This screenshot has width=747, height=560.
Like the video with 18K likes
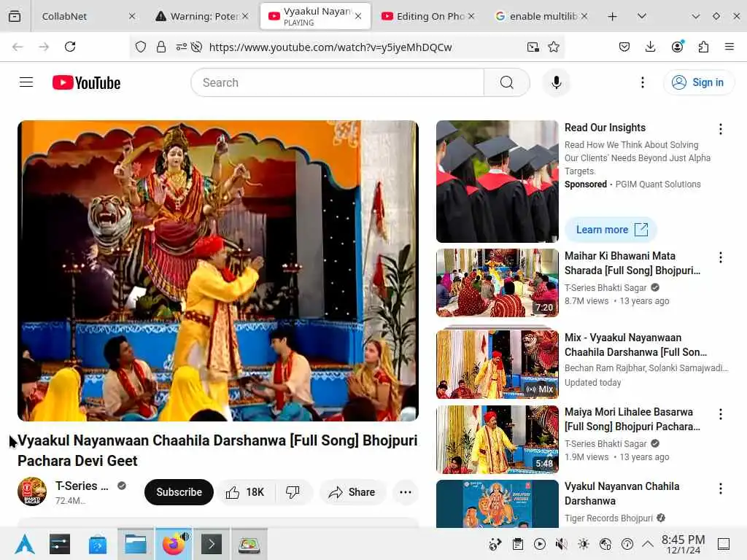click(x=245, y=492)
